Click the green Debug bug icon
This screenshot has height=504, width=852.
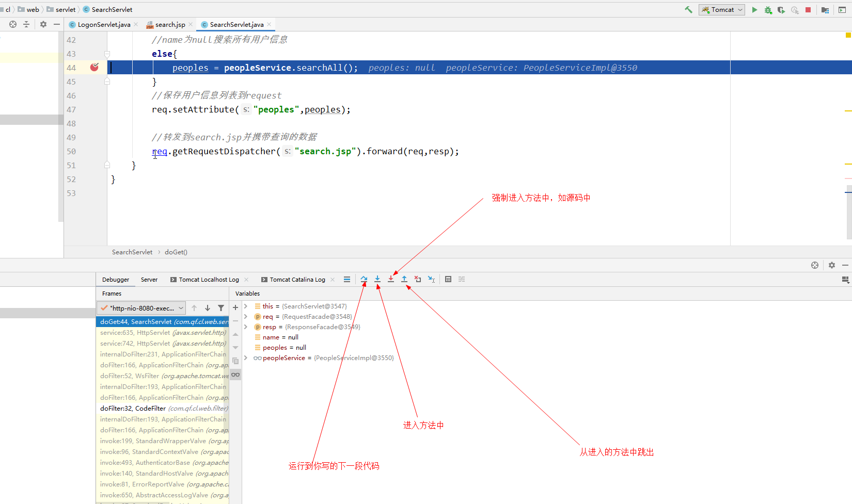(768, 10)
